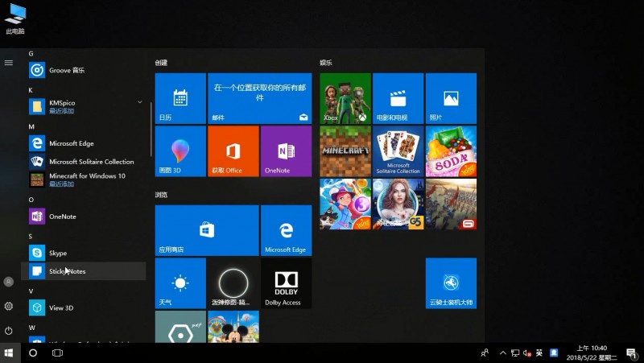The width and height of the screenshot is (644, 363).
Task: Click the 创建 tile group header
Action: coord(161,63)
